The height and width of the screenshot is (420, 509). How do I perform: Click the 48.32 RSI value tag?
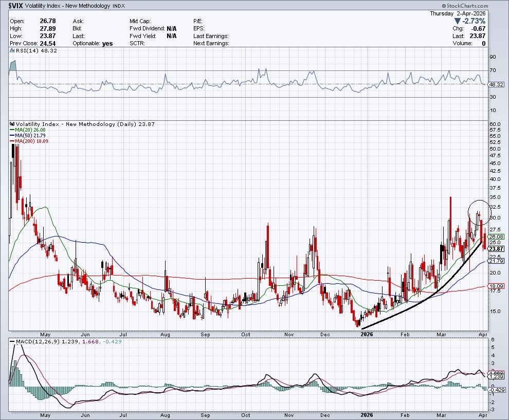click(x=496, y=84)
